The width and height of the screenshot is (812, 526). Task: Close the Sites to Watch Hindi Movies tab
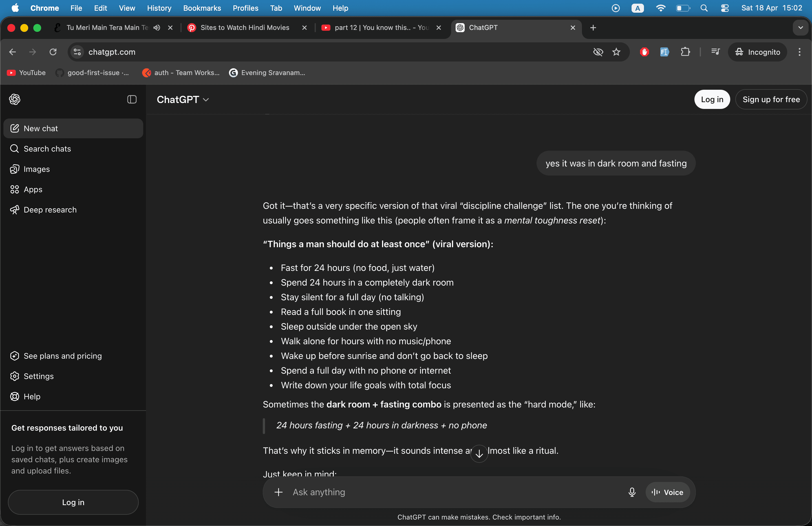(x=304, y=28)
